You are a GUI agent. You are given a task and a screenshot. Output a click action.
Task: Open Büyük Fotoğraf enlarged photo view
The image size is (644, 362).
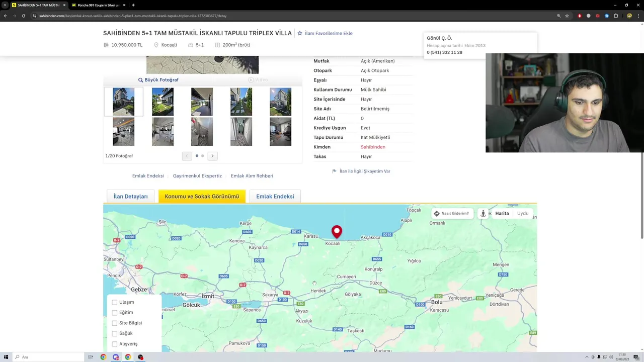click(158, 80)
